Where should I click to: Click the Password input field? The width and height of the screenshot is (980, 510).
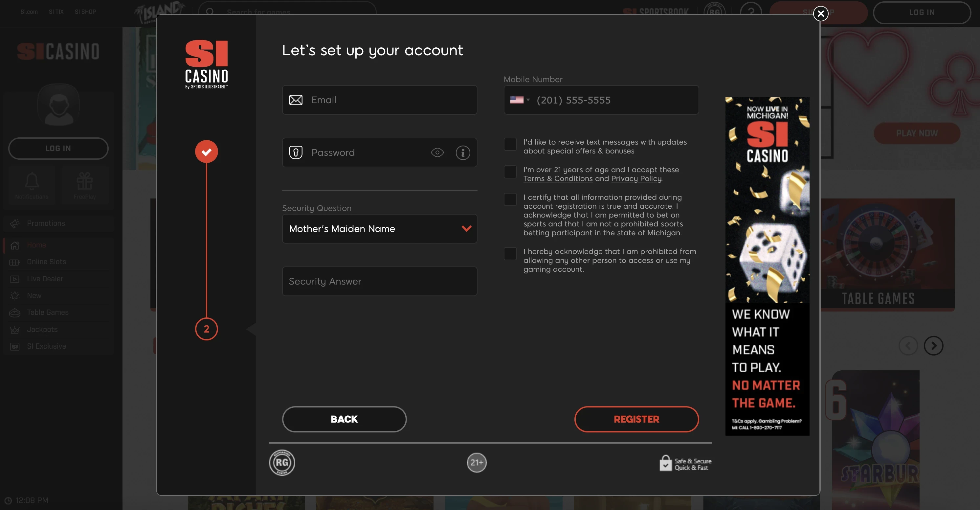(379, 152)
